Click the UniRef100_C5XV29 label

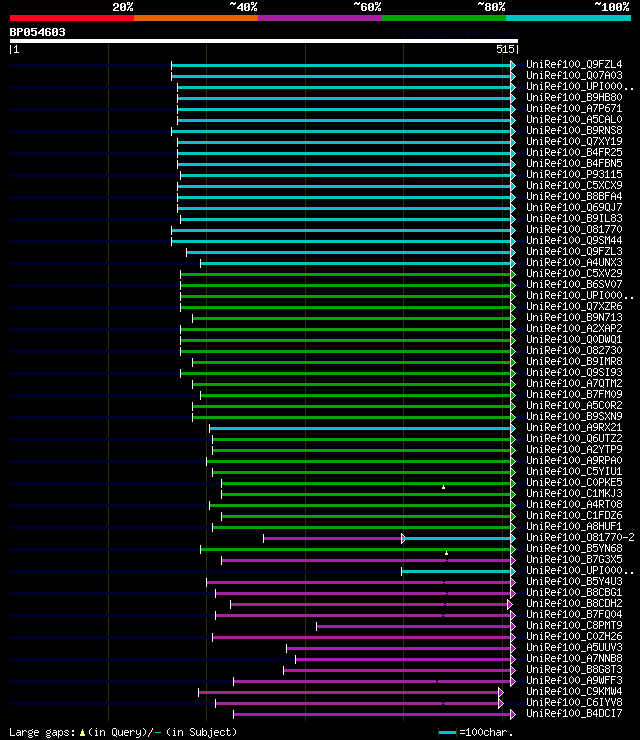(574, 273)
